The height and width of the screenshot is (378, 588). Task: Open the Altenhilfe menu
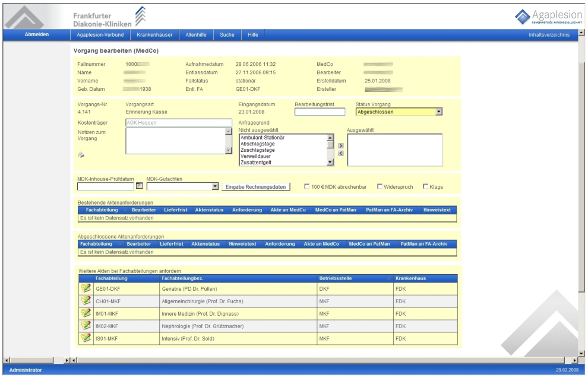pyautogui.click(x=196, y=35)
